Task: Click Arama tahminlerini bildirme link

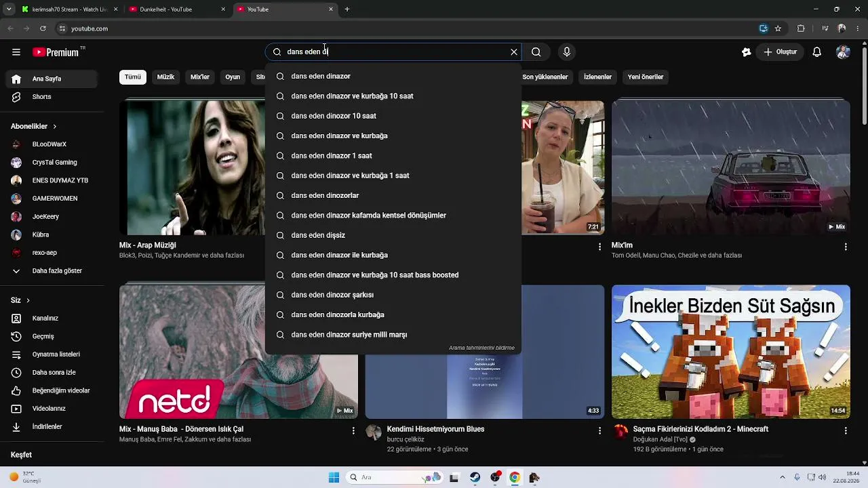Action: [481, 348]
